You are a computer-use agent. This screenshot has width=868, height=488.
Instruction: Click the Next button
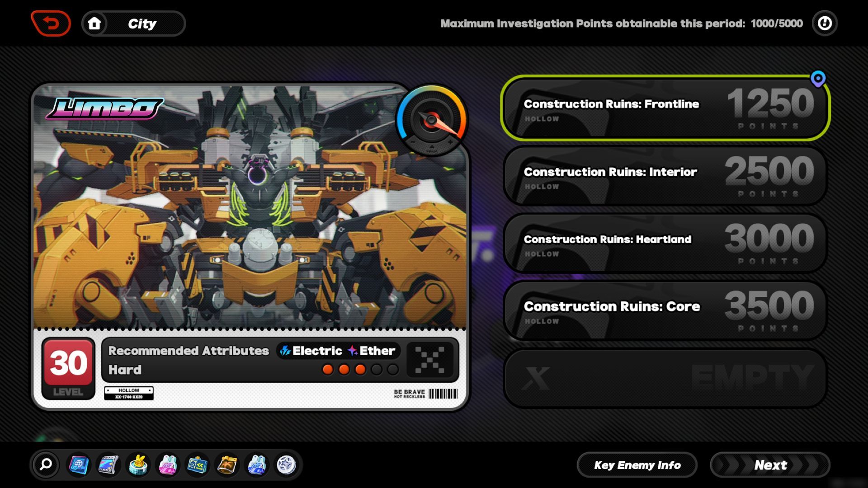tap(769, 465)
